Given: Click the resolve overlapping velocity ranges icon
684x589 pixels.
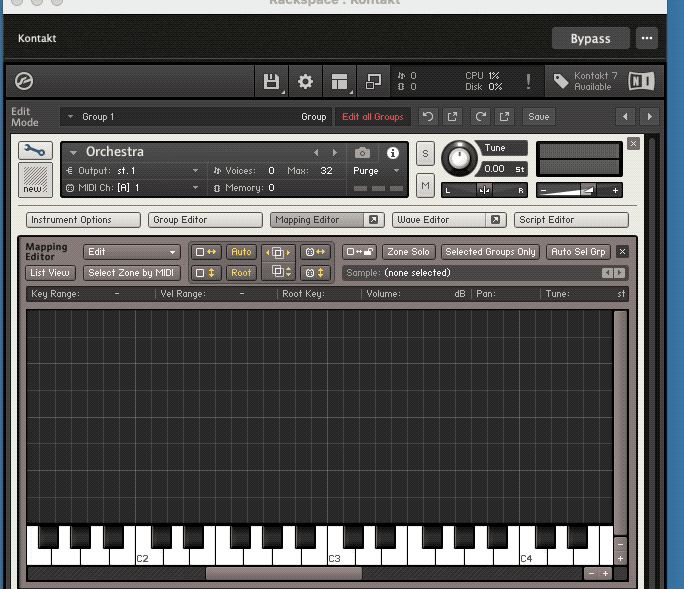Looking at the screenshot, I should 278,273.
